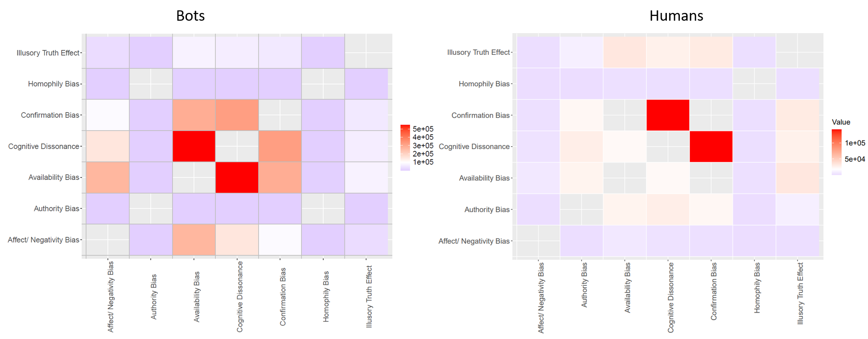
Task: Click the right heatmap's red Confirmation Bias row cell
Action: 668,115
